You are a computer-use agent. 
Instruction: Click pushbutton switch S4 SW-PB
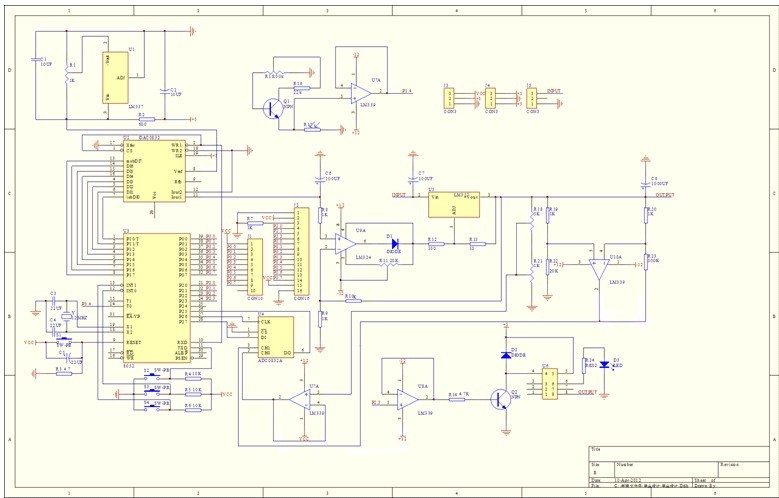click(152, 408)
